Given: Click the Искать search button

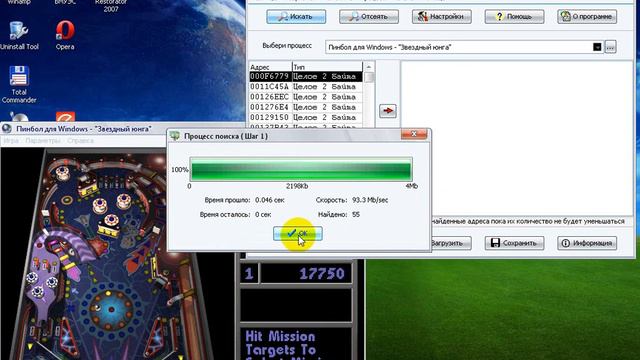Looking at the screenshot, I should point(296,17).
